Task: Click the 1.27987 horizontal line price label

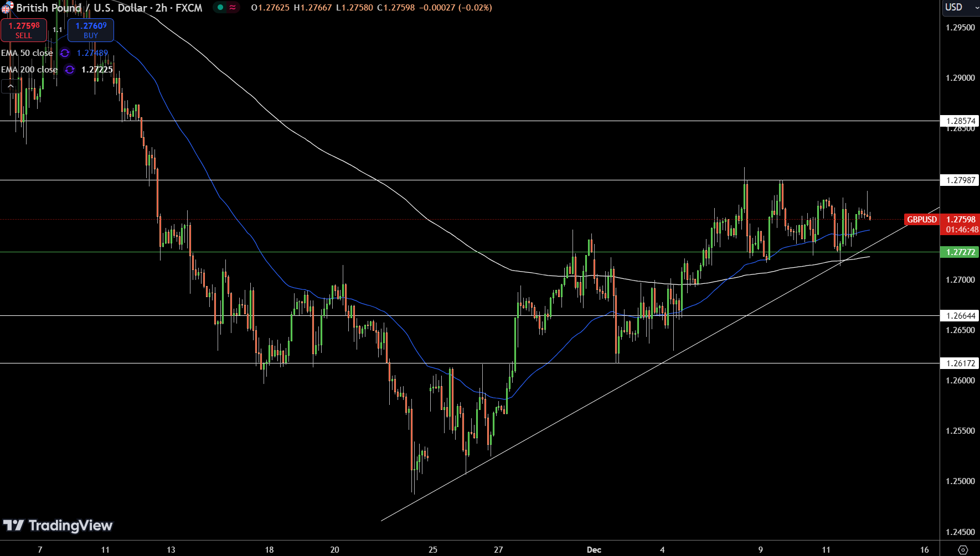Action: [x=960, y=180]
